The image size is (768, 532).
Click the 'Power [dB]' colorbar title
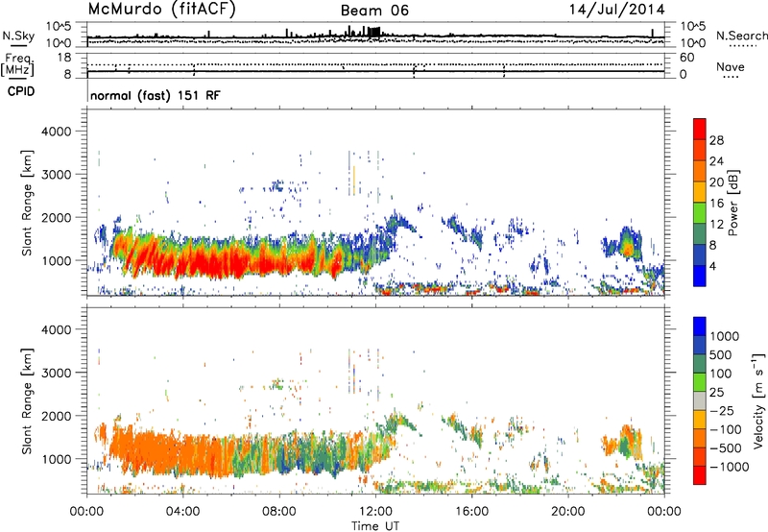[733, 203]
